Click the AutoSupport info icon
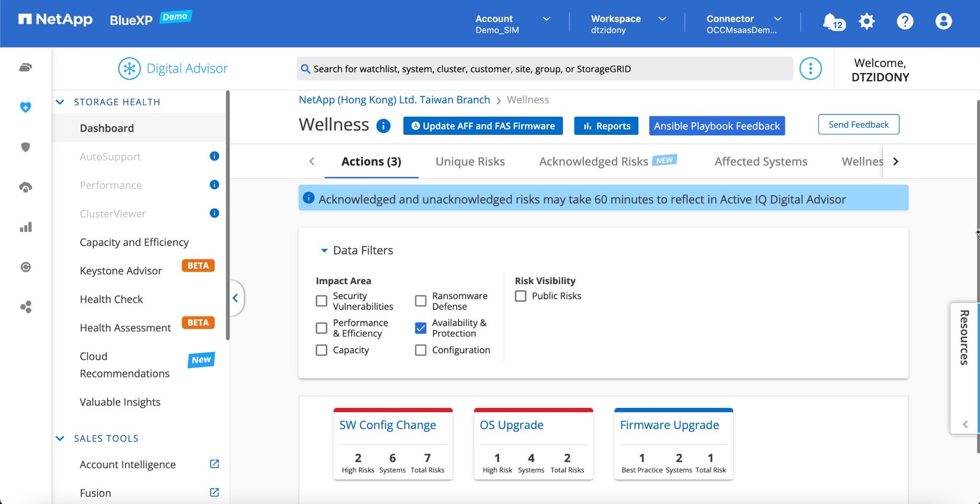The image size is (980, 504). point(214,156)
